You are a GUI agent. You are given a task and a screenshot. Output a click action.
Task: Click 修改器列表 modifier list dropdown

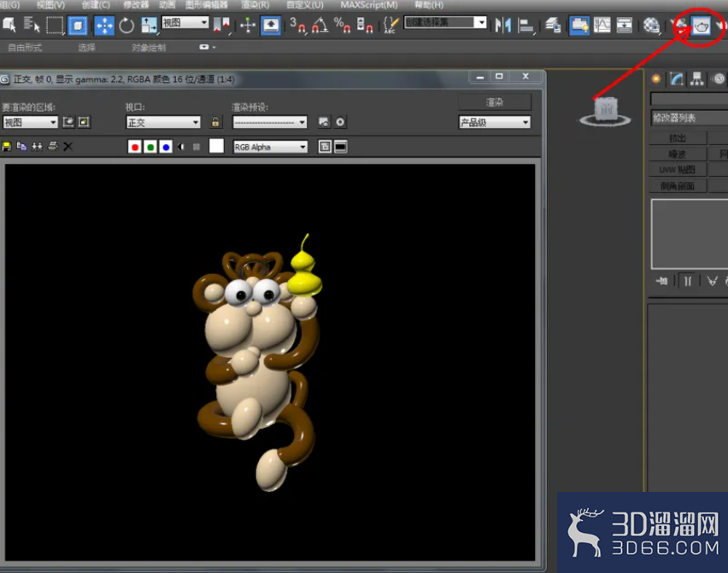click(690, 119)
